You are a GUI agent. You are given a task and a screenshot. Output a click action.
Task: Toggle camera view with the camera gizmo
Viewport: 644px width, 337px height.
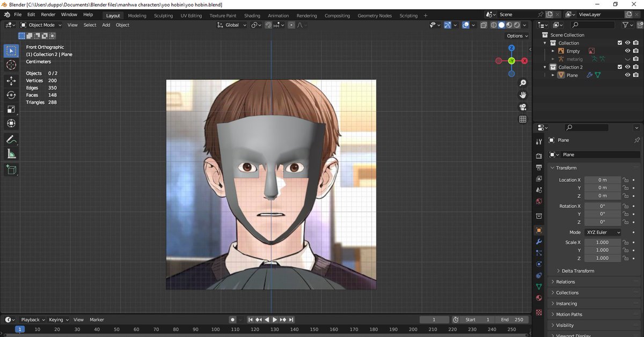[523, 107]
